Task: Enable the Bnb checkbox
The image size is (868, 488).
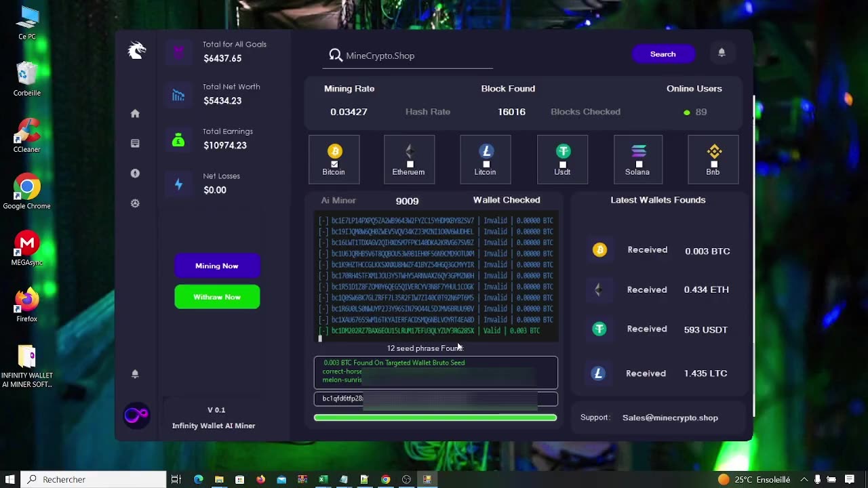Action: 714,164
